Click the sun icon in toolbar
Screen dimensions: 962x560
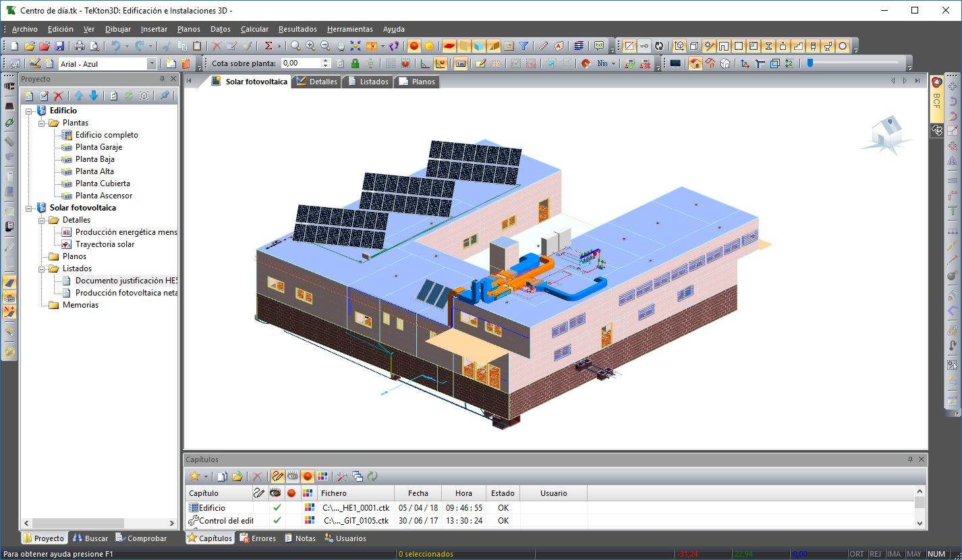[x=429, y=46]
